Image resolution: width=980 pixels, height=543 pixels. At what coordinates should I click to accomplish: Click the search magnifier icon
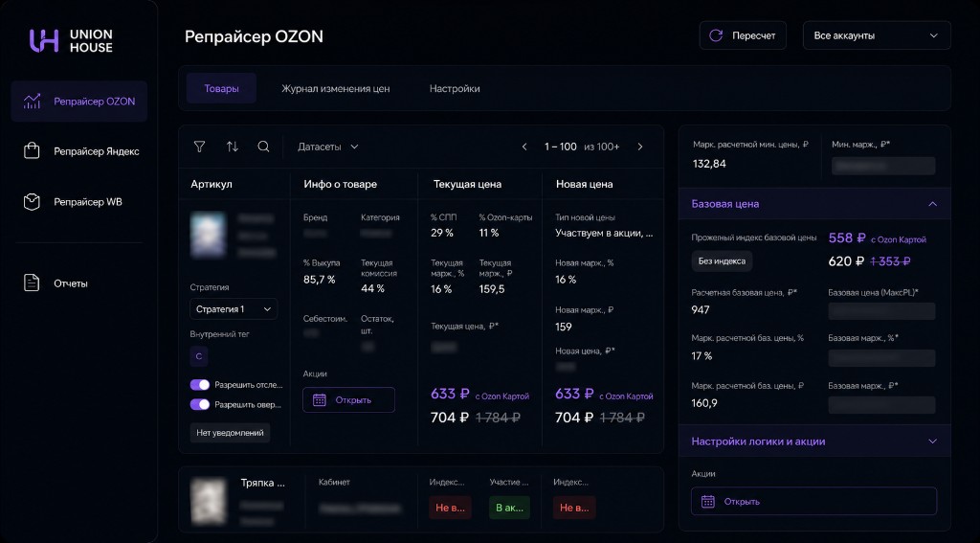[x=264, y=147]
